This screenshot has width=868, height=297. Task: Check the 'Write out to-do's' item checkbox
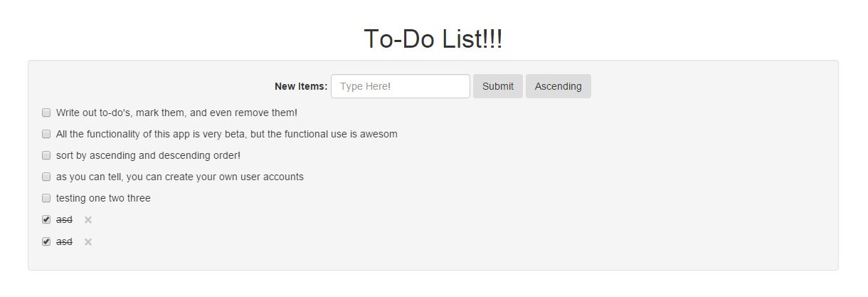(46, 113)
